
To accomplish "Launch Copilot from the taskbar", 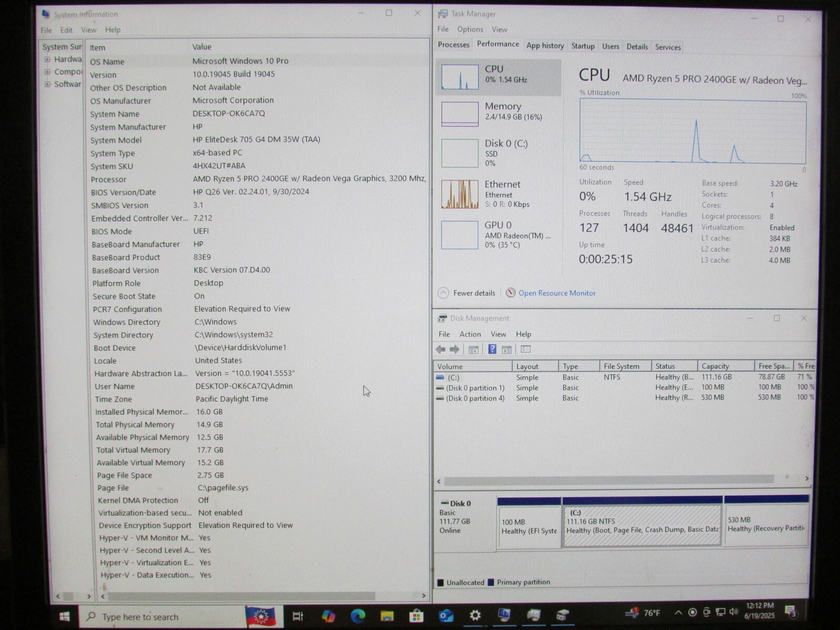I will click(x=328, y=616).
